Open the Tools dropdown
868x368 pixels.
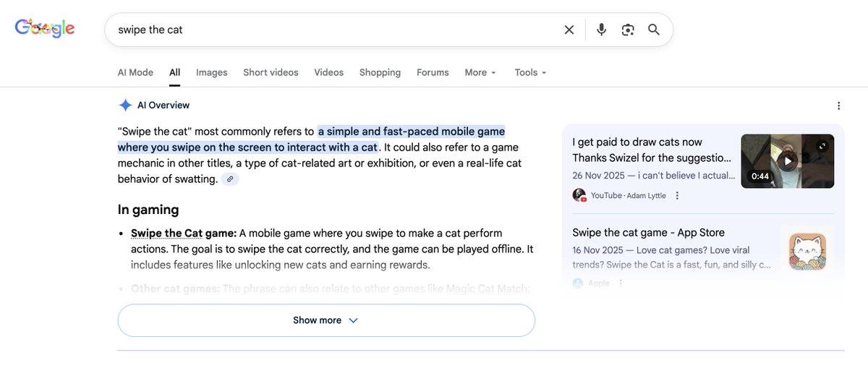[x=530, y=72]
